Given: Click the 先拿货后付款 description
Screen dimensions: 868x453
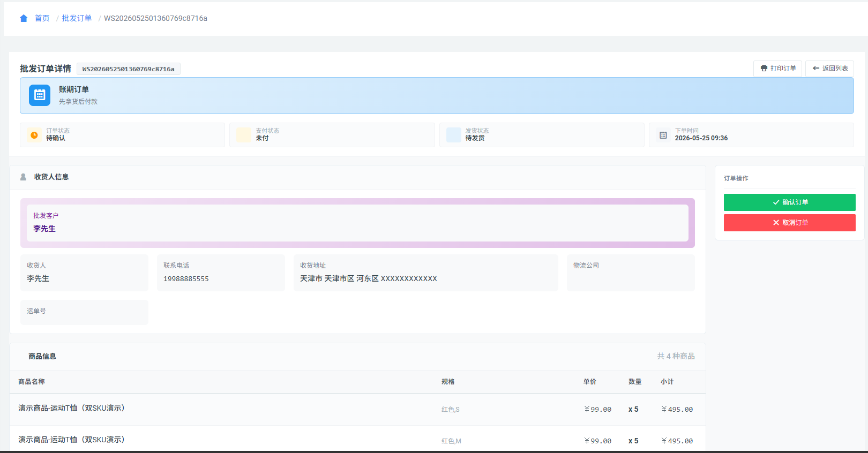Looking at the screenshot, I should coord(78,102).
